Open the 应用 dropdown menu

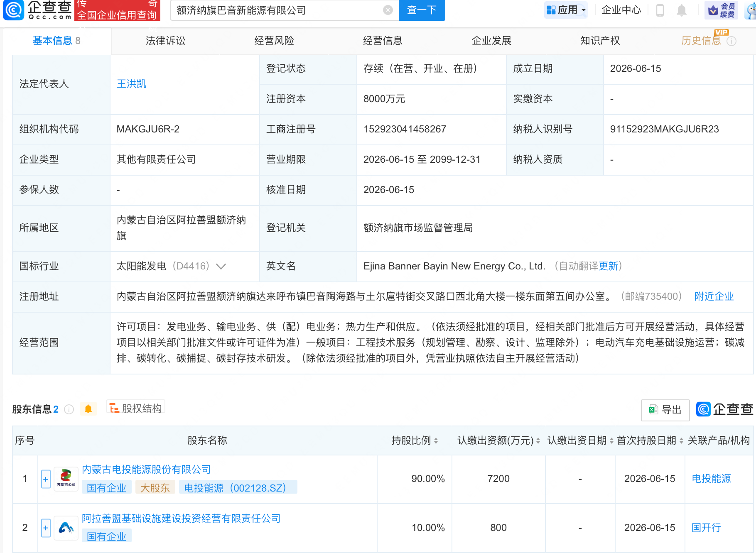566,10
